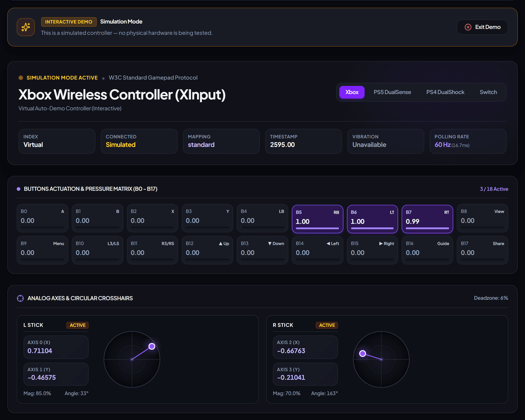The image size is (525, 420).
Task: Click the B8 View button card
Action: pos(482,218)
